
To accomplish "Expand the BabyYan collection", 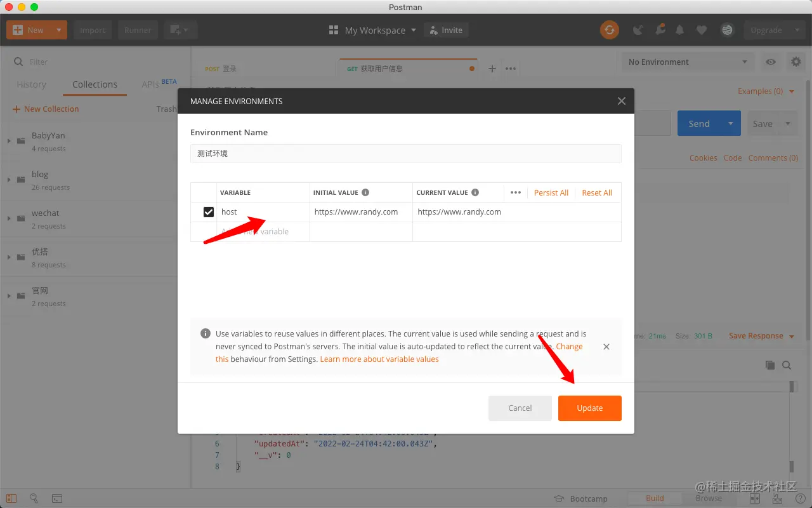I will point(9,141).
